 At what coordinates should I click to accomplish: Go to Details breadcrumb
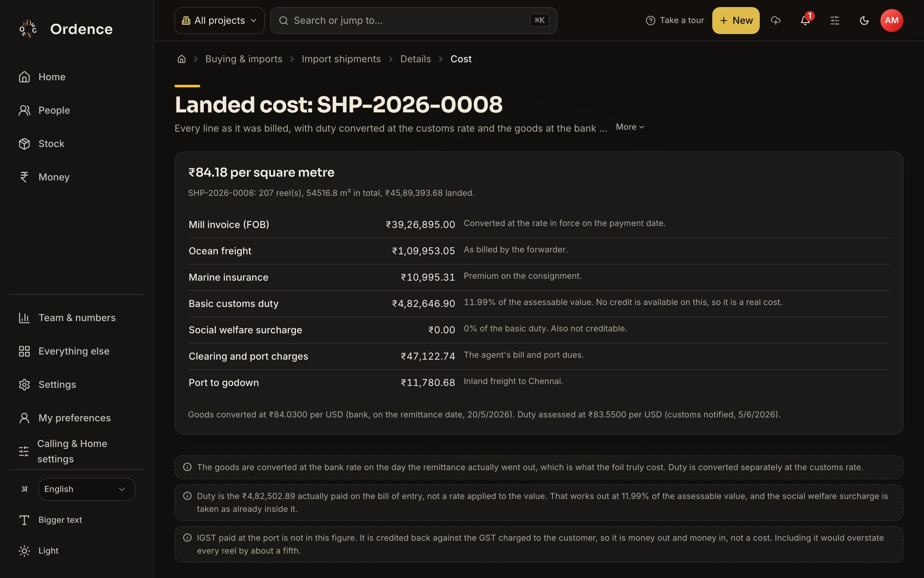pyautogui.click(x=415, y=59)
